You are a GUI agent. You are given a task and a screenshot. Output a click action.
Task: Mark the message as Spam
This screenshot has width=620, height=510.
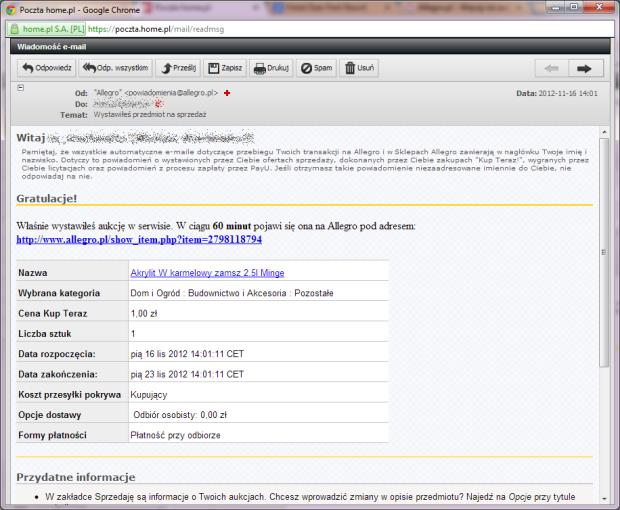(x=316, y=68)
